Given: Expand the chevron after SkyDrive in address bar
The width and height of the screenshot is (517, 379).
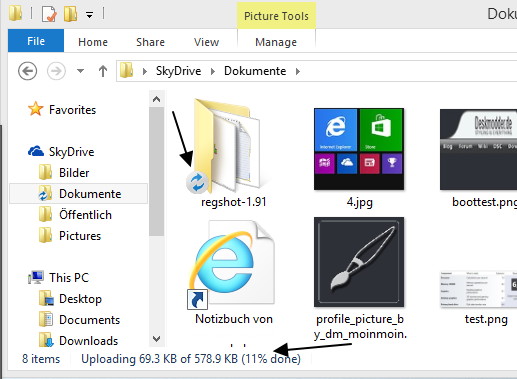Looking at the screenshot, I should [213, 71].
